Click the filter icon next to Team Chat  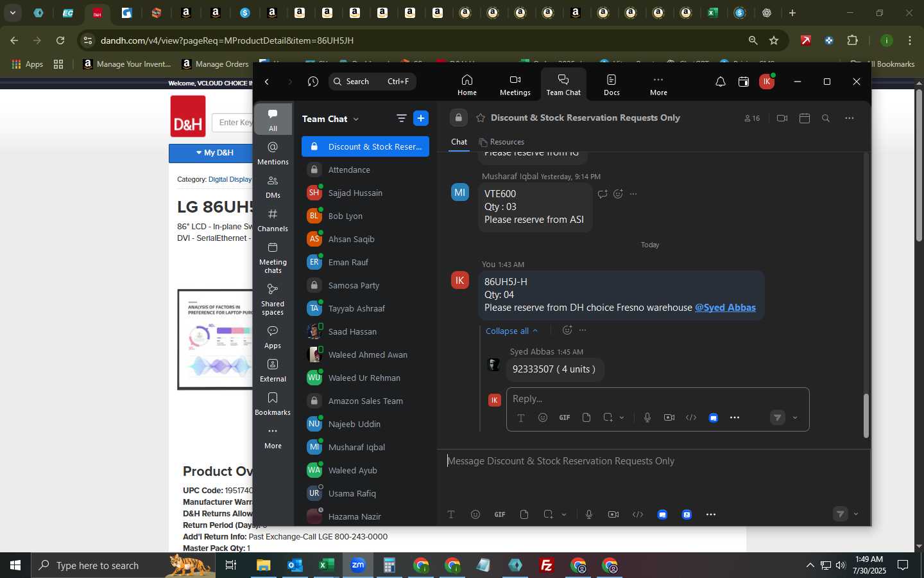tap(402, 118)
